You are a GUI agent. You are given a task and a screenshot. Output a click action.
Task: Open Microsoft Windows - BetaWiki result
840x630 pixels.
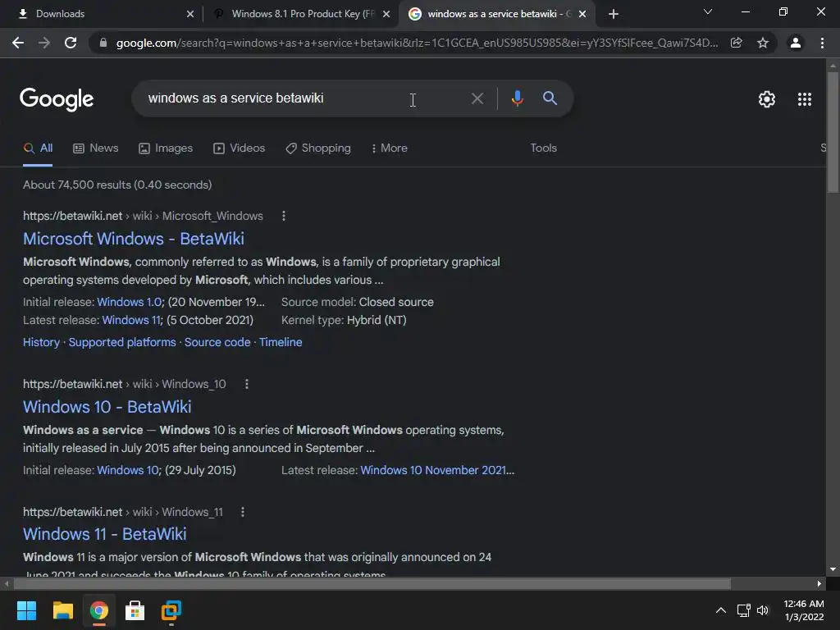click(x=134, y=239)
